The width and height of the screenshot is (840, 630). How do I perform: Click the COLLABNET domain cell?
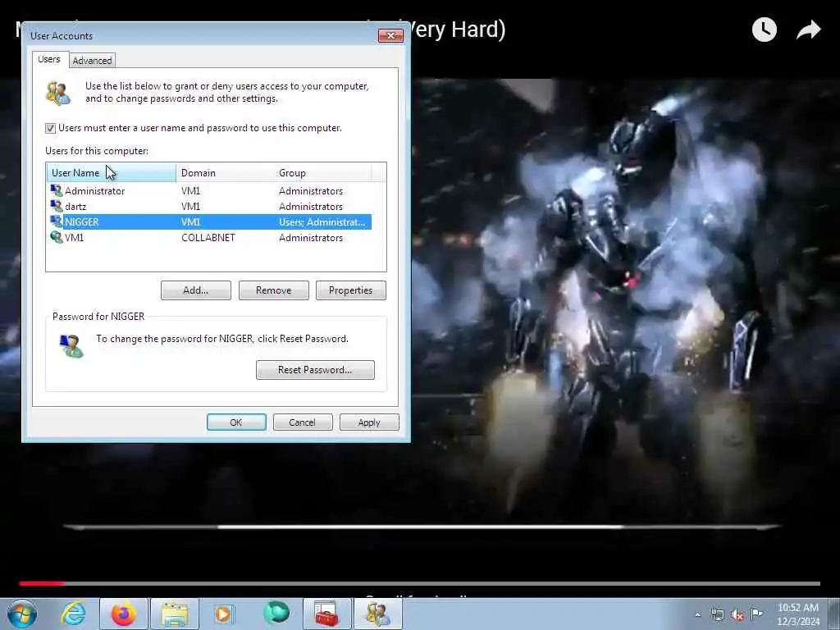click(208, 237)
